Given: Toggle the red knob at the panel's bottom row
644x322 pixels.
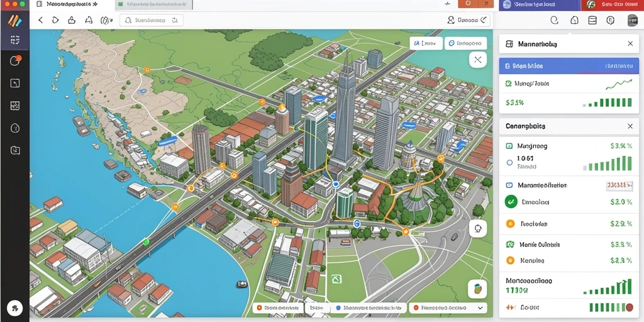Looking at the screenshot, I should (x=629, y=307).
